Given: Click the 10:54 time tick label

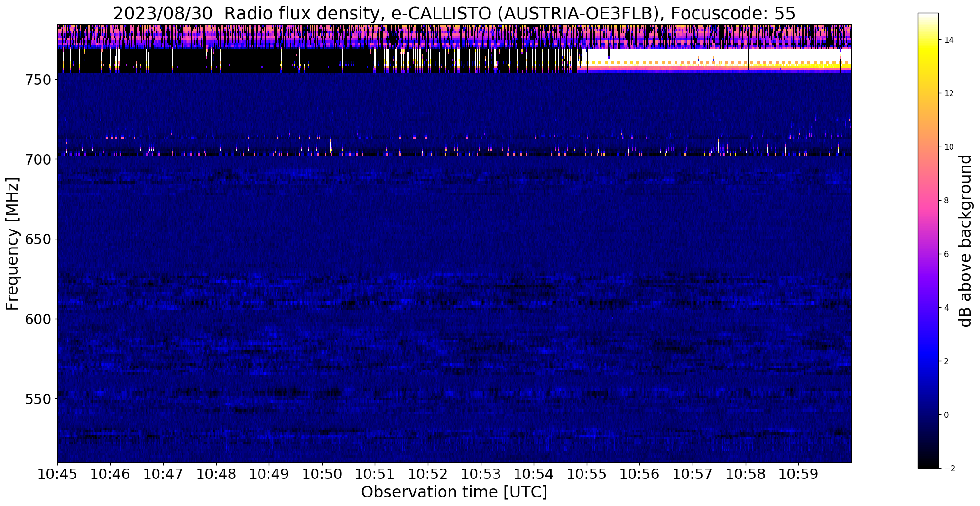Looking at the screenshot, I should [x=534, y=474].
